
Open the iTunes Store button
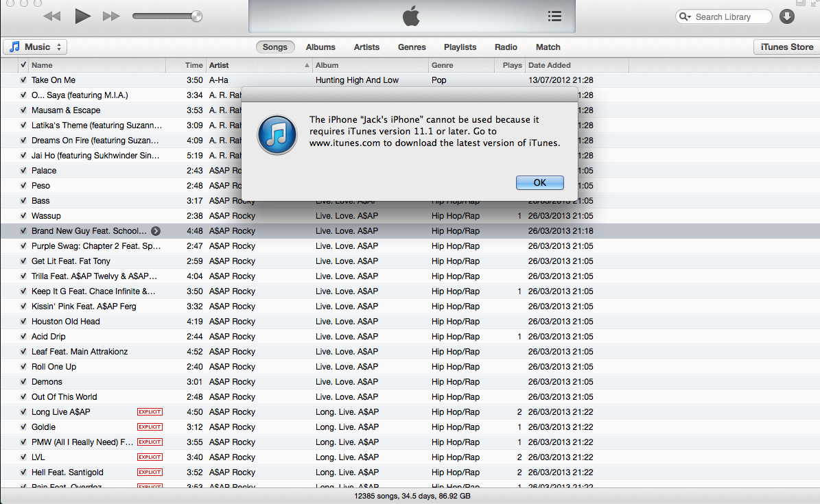[786, 47]
